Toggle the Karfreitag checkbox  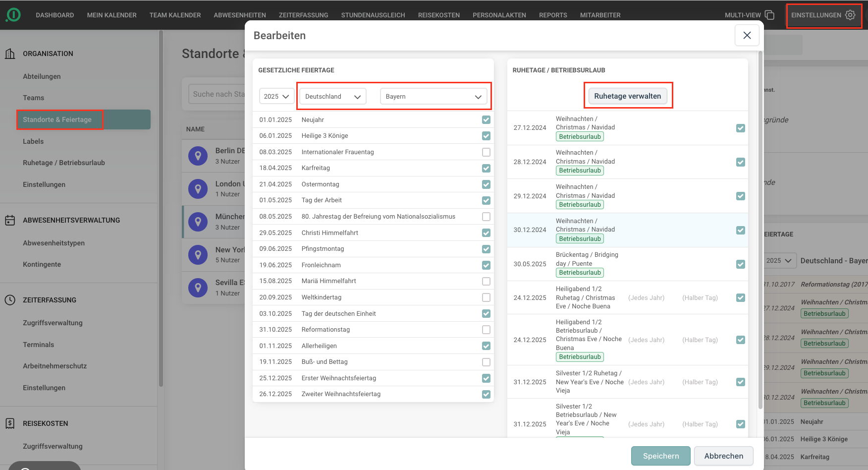(x=486, y=168)
